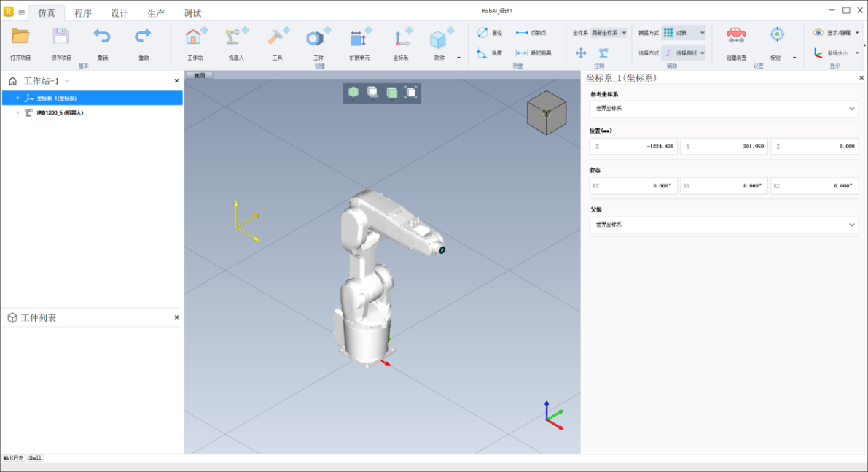Screen dimensions: 868x472
Task: Toggle the move control arrows icon
Action: pos(581,53)
